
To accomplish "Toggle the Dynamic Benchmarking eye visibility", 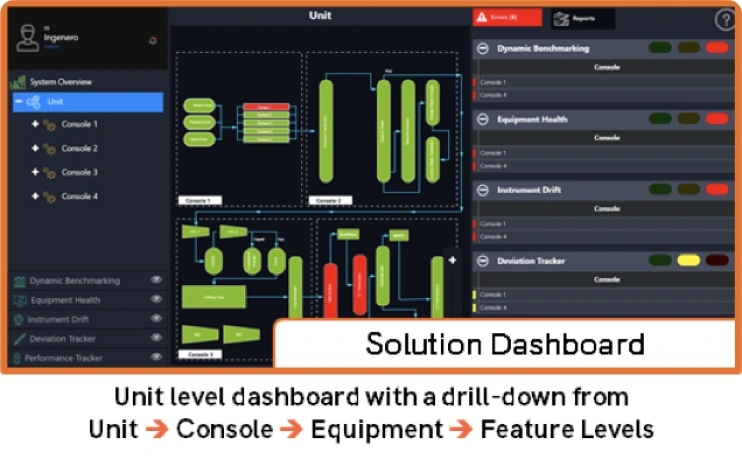I will pos(156,281).
